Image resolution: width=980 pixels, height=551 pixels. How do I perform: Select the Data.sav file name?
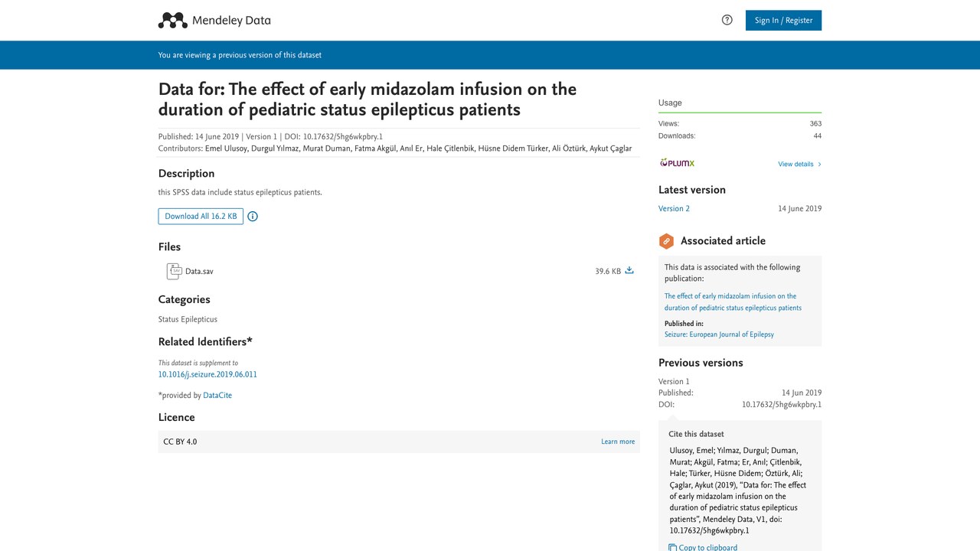click(x=199, y=272)
